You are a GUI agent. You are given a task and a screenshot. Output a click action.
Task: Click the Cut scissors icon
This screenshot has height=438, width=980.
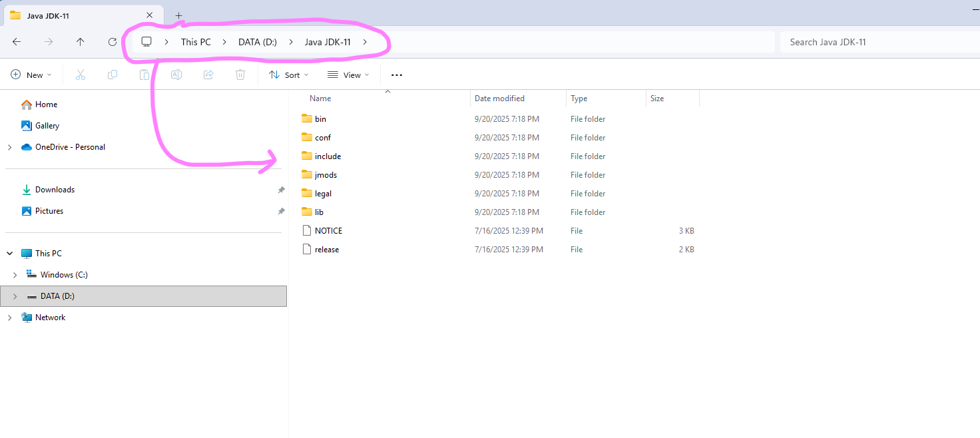click(x=81, y=75)
